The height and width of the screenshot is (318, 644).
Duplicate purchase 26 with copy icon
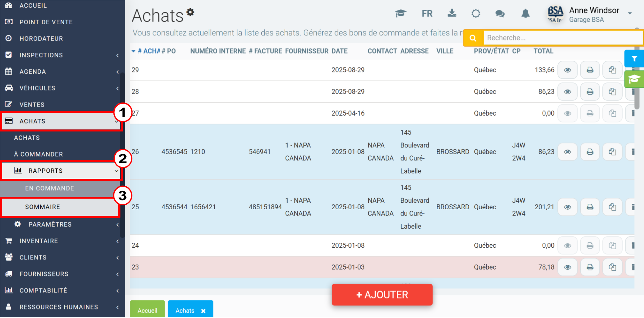[612, 152]
